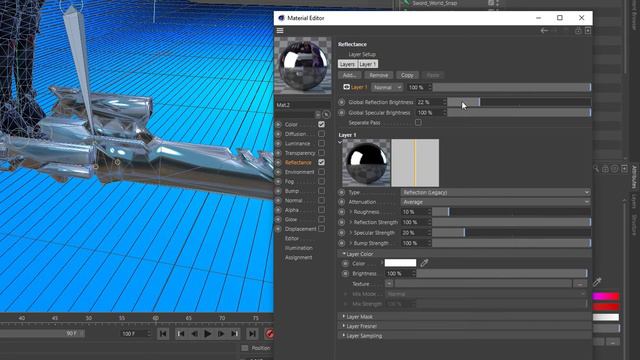Viewport: 640px width, 360px height.
Task: Click animation dot beside Layer Color Brightness
Action: coord(345,273)
